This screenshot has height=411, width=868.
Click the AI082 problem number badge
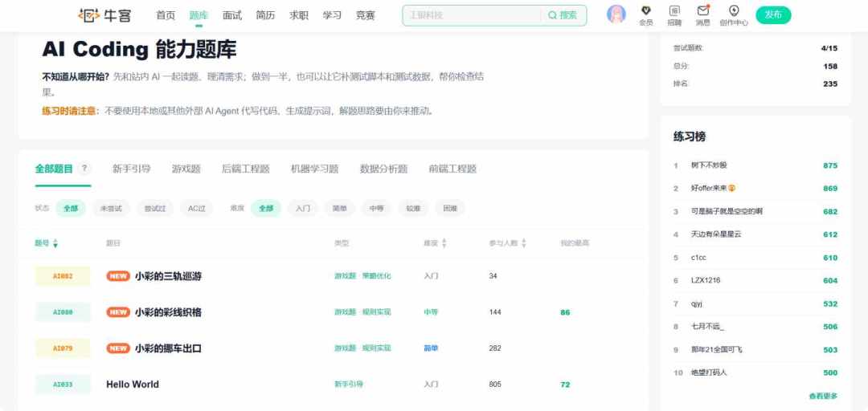pos(63,276)
